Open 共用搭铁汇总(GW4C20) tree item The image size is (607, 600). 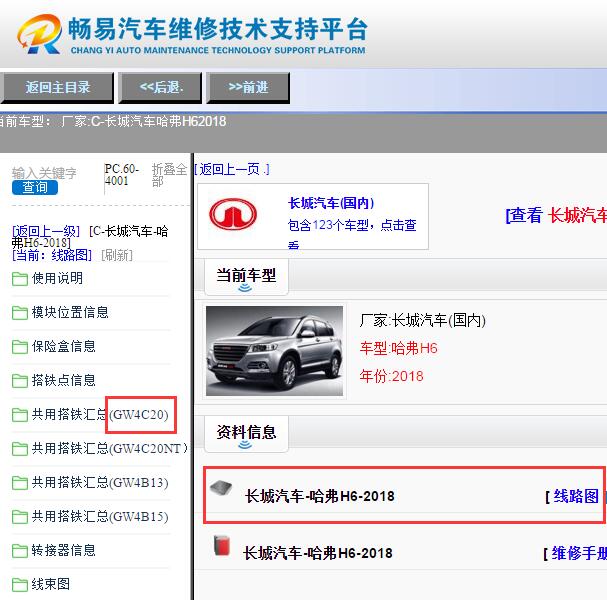point(100,415)
